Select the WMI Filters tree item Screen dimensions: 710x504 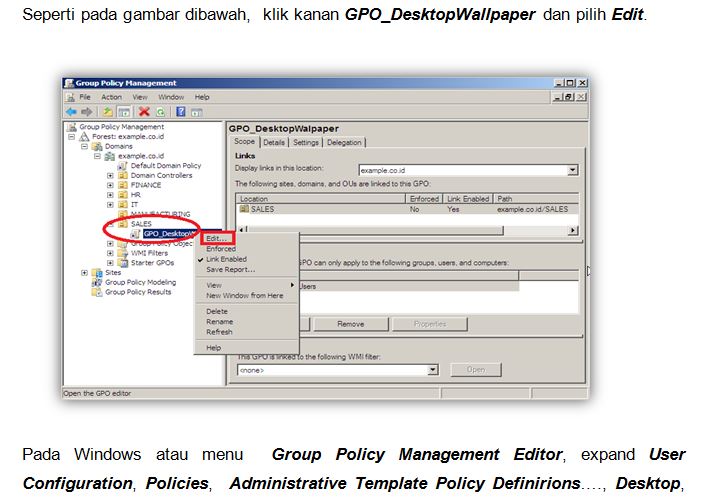[149, 253]
